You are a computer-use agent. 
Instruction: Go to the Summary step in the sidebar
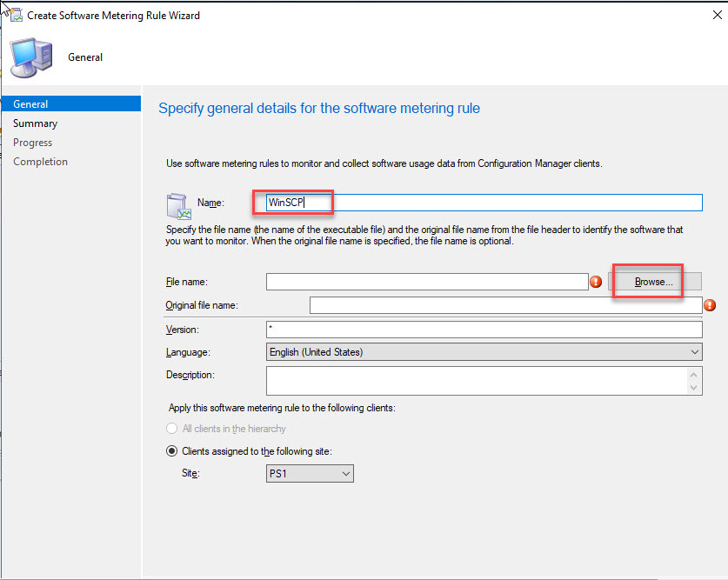pos(35,123)
